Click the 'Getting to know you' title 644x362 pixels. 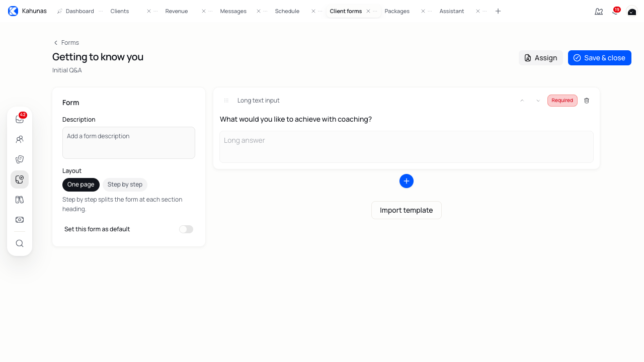click(98, 57)
